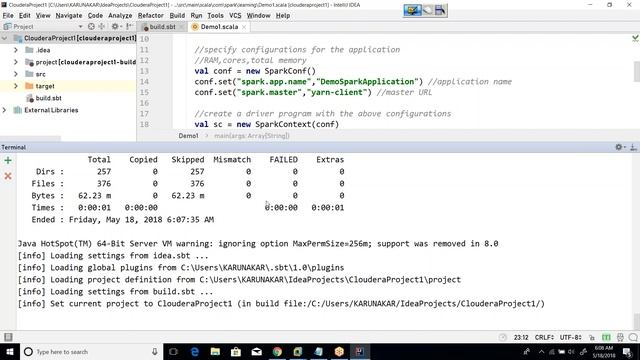Click green memory indicator in status bar
The image size is (640, 360).
pyautogui.click(x=607, y=338)
